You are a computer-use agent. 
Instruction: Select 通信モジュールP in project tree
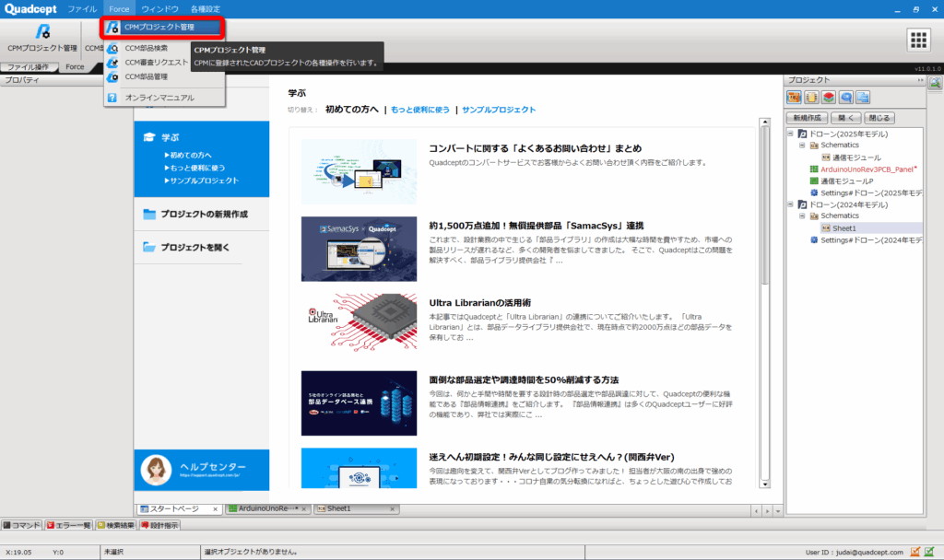coord(847,181)
